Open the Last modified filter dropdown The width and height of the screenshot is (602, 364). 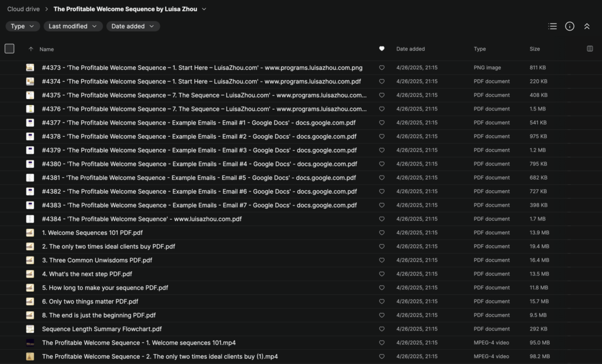tap(73, 26)
